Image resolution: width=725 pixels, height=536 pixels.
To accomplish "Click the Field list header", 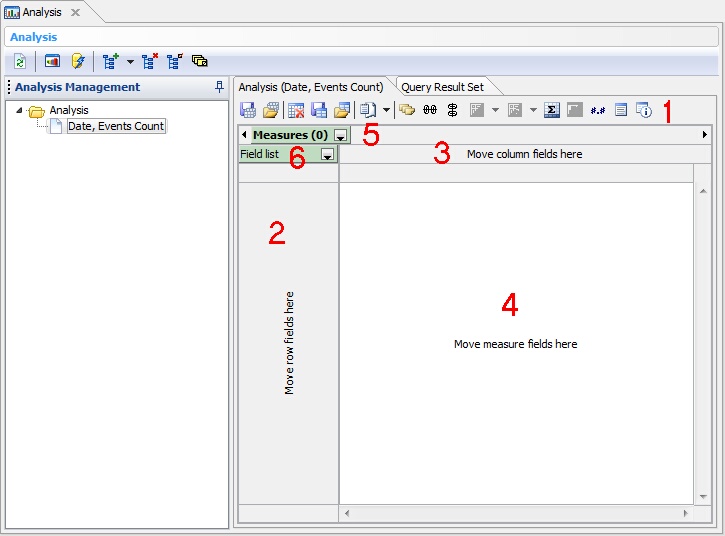I will point(288,154).
